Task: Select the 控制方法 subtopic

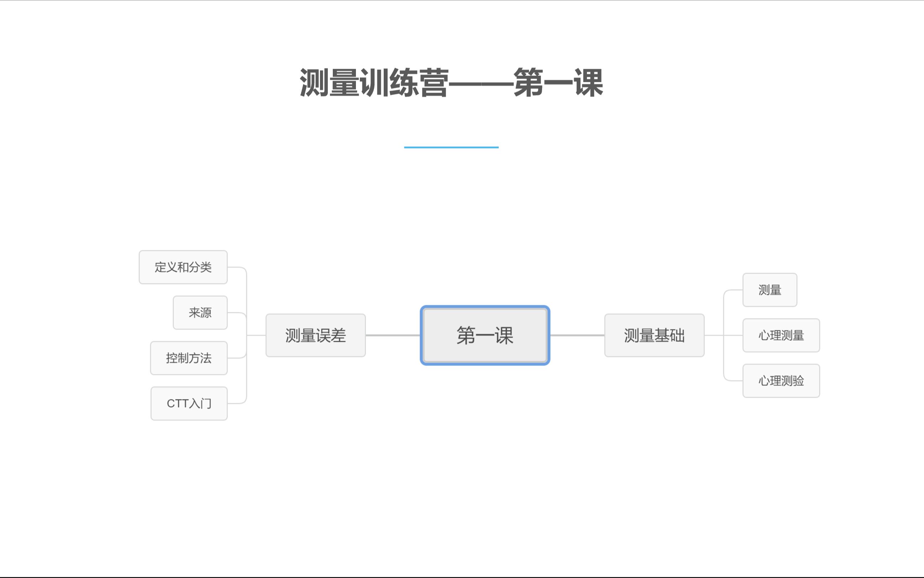Action: 189,358
